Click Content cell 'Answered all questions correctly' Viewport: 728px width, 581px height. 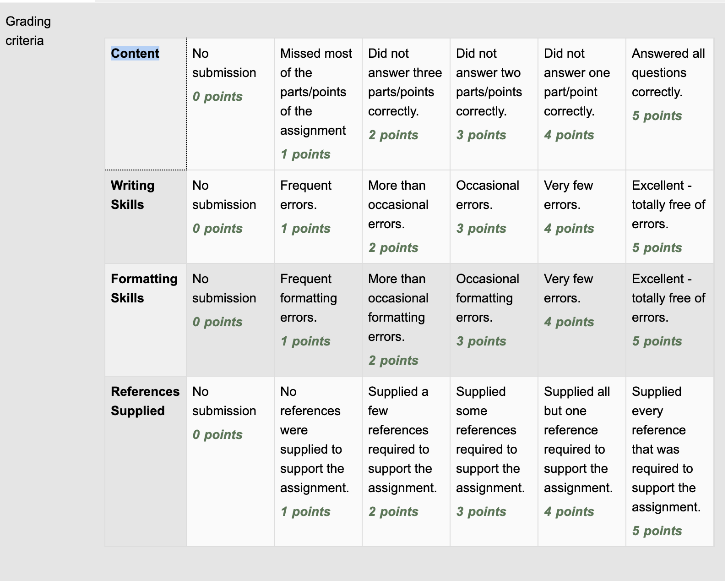pyautogui.click(x=669, y=104)
